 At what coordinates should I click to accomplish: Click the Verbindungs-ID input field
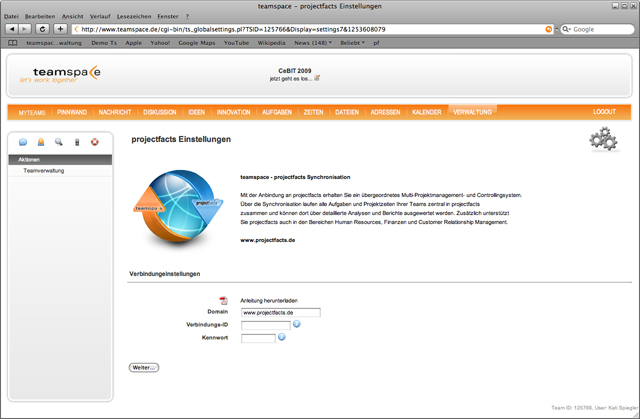coord(266,325)
